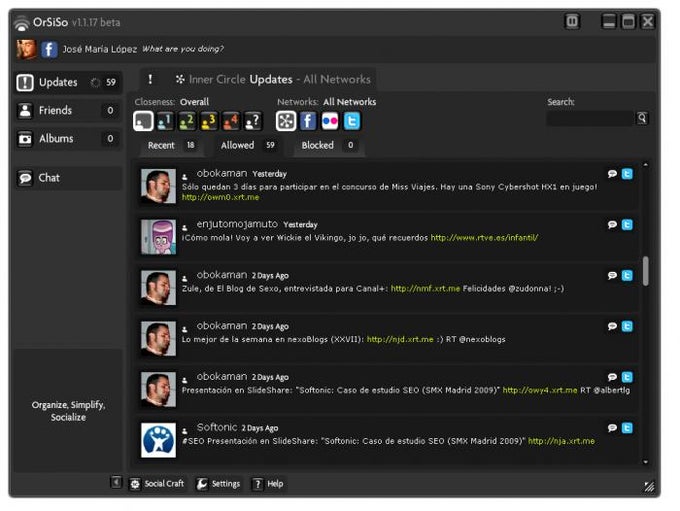Click comment icon on enjutomojamuto's update
680x511 pixels.
click(612, 225)
